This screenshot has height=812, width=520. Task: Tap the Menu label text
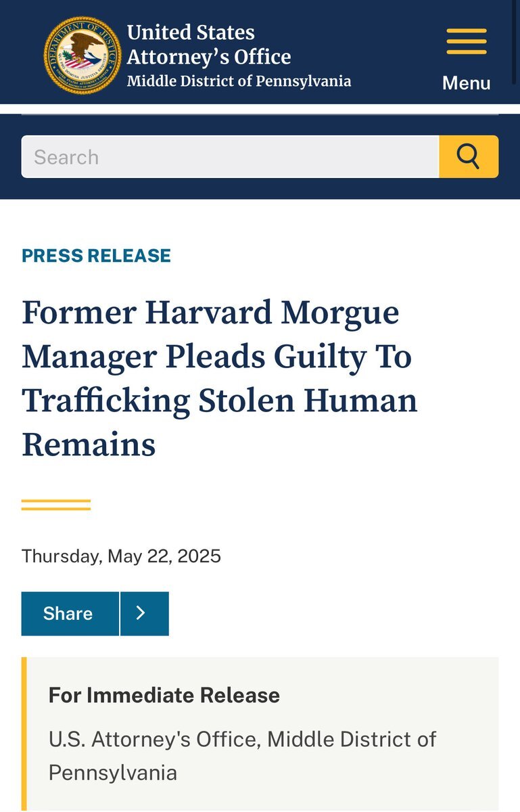coord(466,83)
